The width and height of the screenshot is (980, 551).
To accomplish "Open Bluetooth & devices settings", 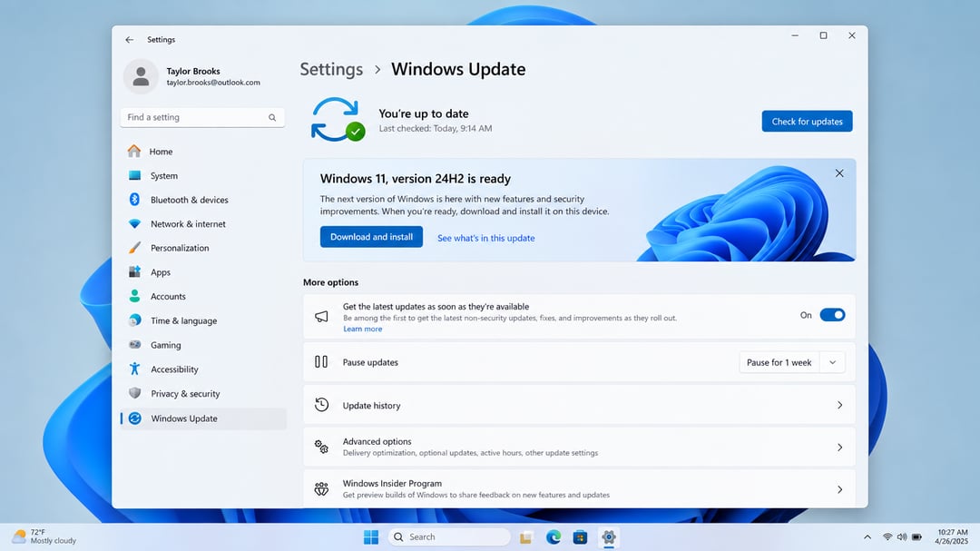I will (x=203, y=200).
